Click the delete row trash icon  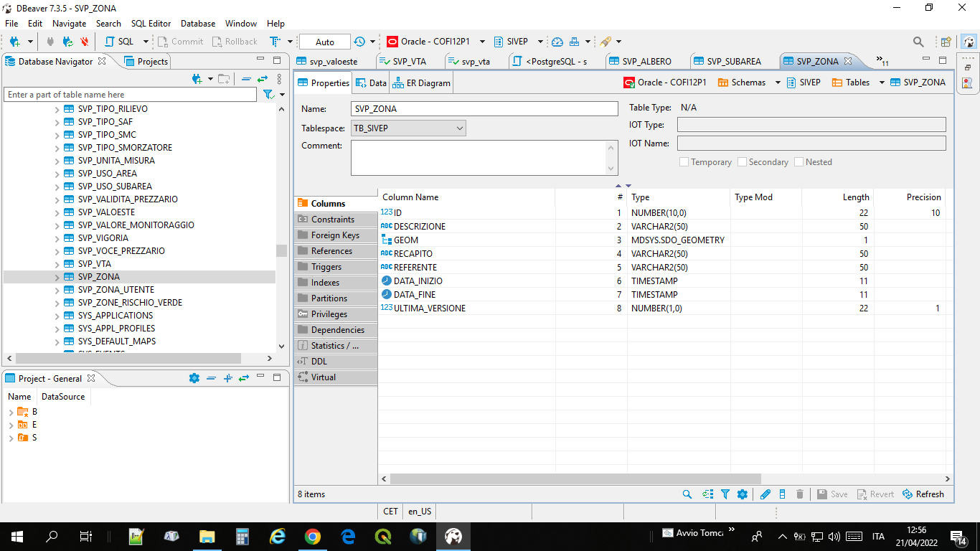point(800,494)
